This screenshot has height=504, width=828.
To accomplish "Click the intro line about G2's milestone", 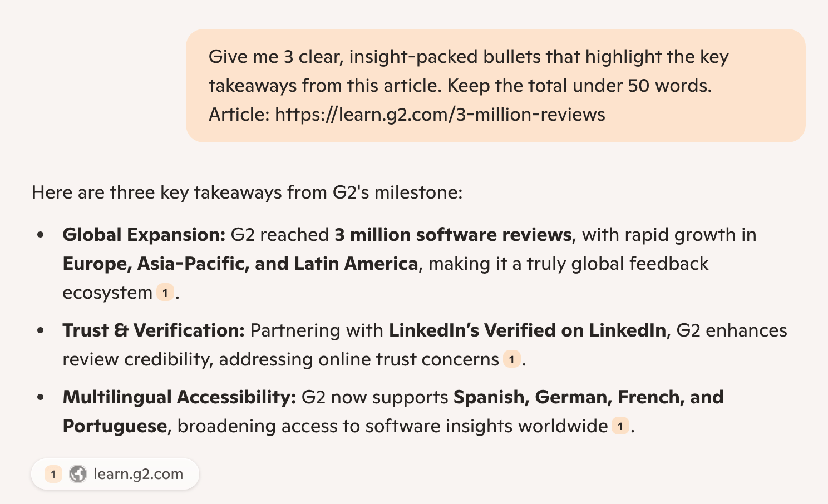I will point(247,192).
